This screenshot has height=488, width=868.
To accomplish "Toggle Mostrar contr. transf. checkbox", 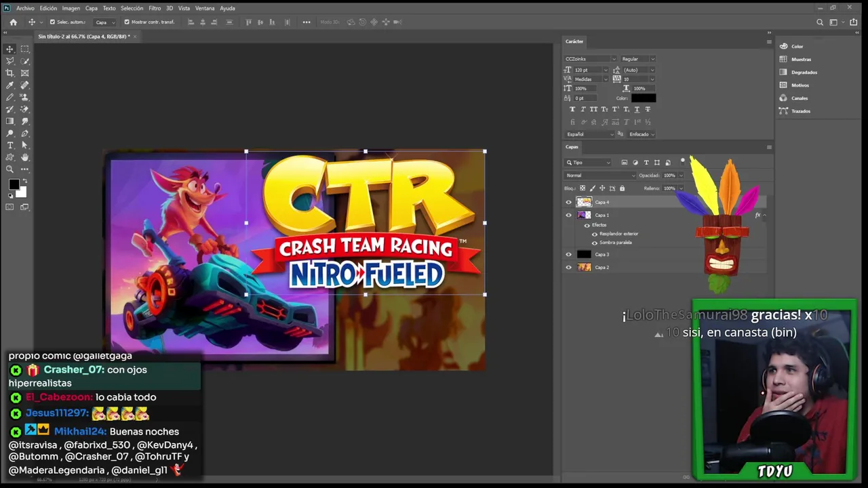I will click(127, 22).
